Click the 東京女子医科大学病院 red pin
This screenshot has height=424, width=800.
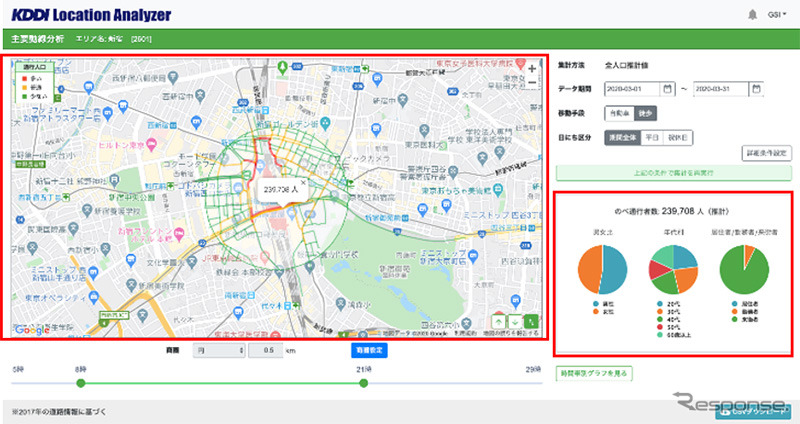point(520,64)
